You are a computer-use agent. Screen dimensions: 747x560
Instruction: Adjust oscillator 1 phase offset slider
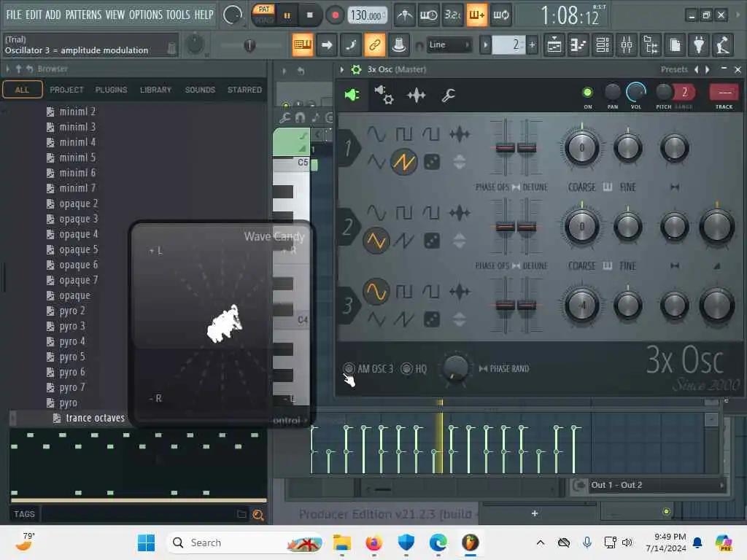tap(505, 148)
